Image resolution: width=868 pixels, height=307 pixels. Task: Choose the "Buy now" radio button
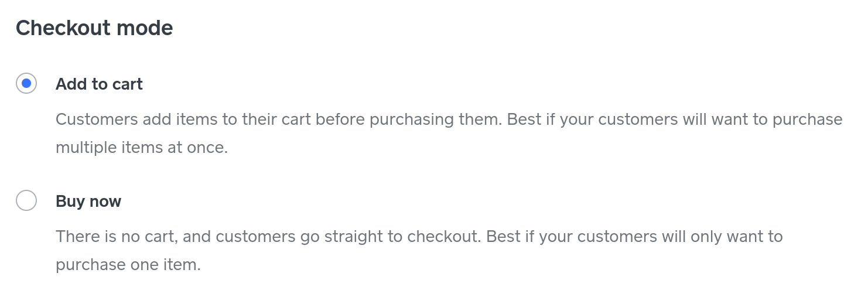coord(26,201)
